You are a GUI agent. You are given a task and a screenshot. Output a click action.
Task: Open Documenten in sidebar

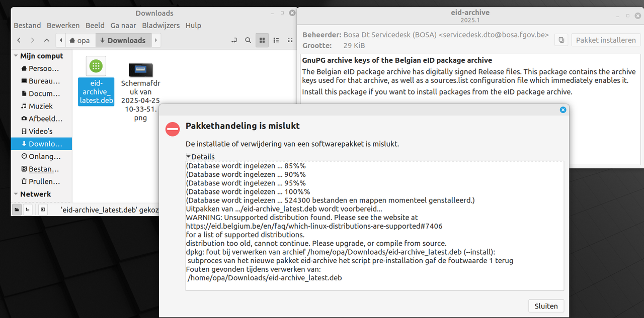pyautogui.click(x=41, y=93)
